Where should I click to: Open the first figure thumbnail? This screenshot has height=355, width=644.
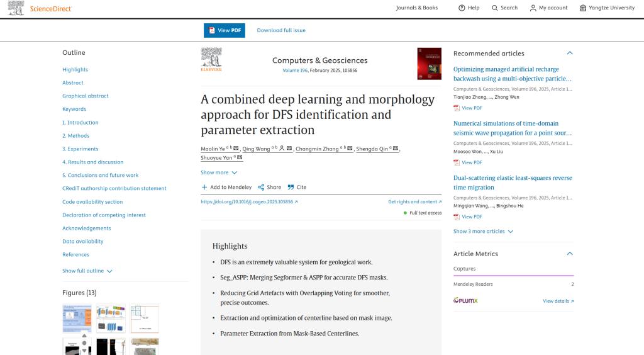77,318
